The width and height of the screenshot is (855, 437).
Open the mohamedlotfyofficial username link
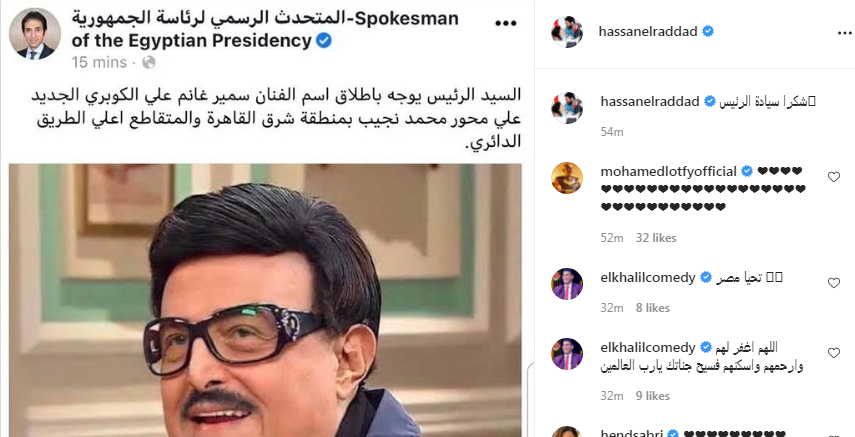tap(669, 171)
